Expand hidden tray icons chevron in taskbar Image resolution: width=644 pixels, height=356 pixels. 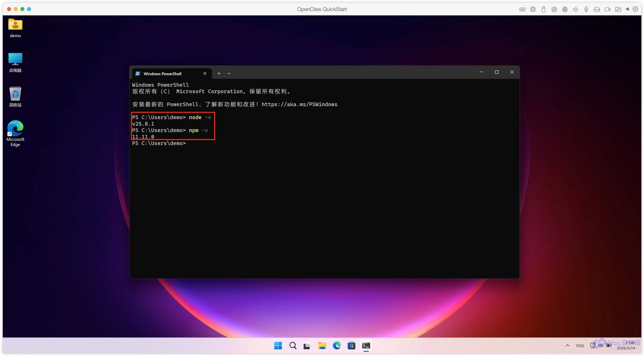tap(567, 345)
